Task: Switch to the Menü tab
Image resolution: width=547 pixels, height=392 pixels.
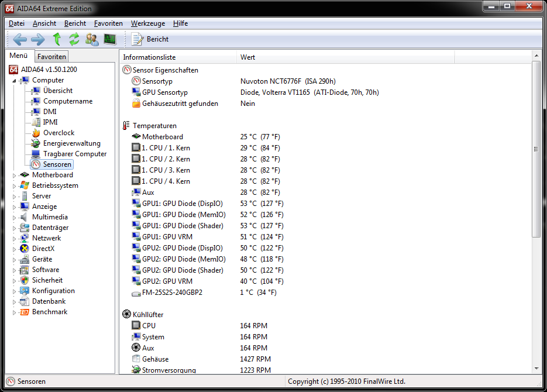Action: 19,56
